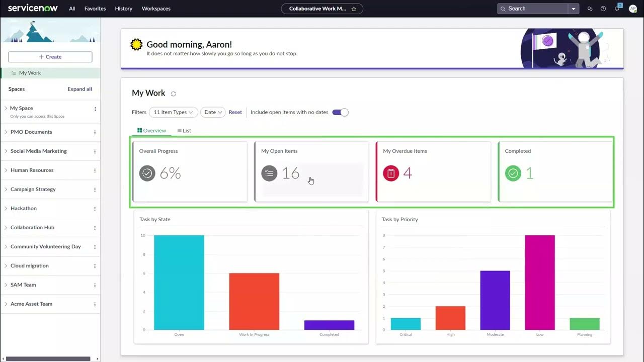Screen dimensions: 644x362
Task: Toggle the Completed card selection
Action: point(554,171)
